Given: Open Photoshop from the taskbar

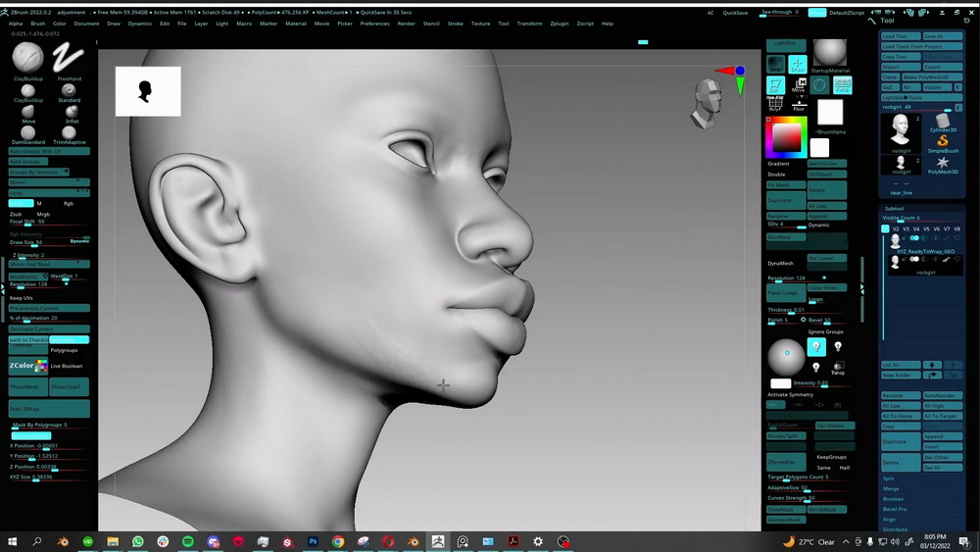Looking at the screenshot, I should [314, 541].
